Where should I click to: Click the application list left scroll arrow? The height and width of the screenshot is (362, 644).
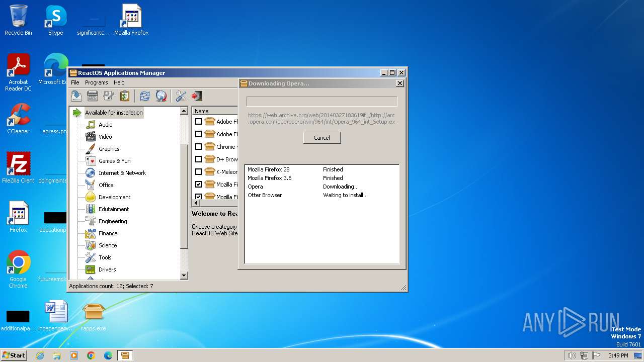pos(196,203)
